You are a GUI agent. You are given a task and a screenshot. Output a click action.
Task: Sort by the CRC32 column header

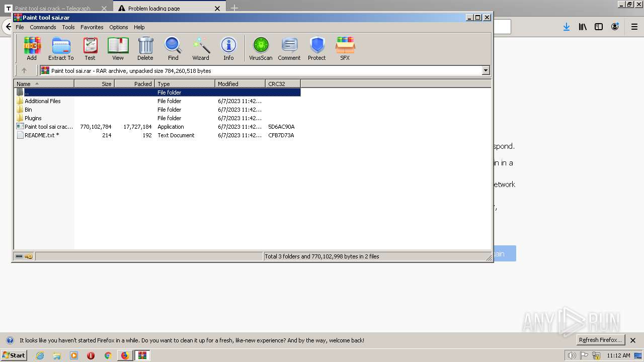click(x=283, y=83)
